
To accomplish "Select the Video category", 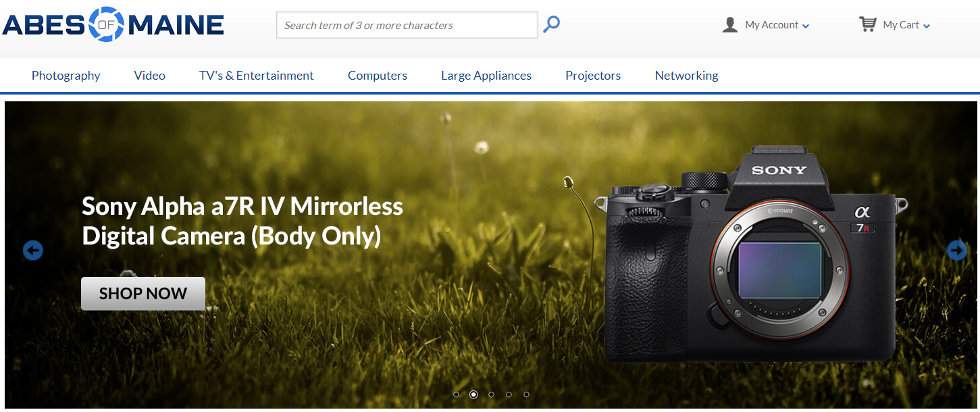I will coord(149,76).
